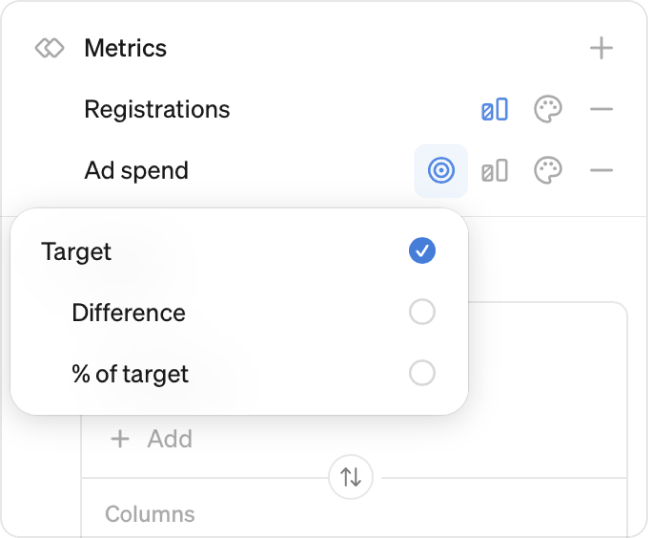Viewport: 648px width, 538px height.
Task: Choose % of target label in menu
Action: tap(130, 374)
